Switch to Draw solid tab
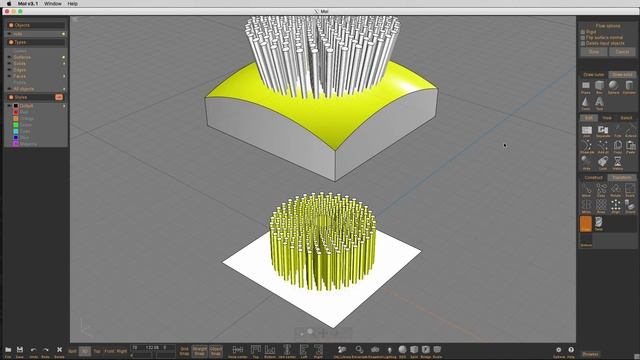The width and height of the screenshot is (640, 360). pos(622,75)
